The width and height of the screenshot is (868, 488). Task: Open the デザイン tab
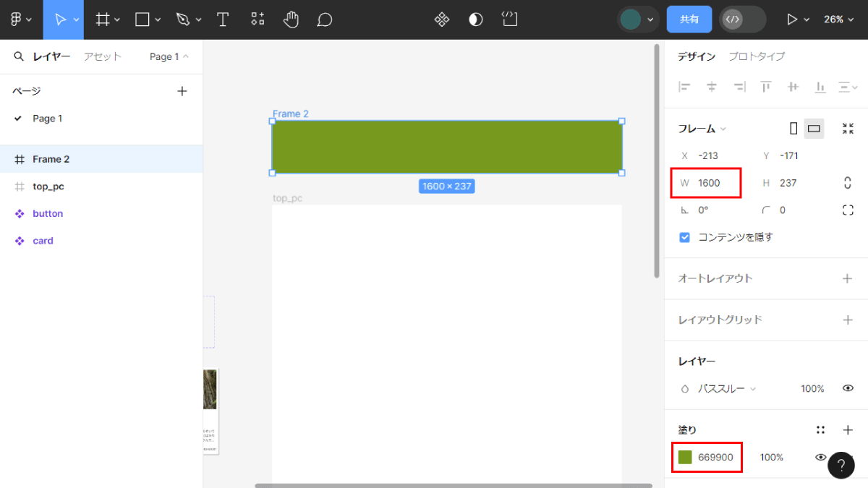coord(697,56)
